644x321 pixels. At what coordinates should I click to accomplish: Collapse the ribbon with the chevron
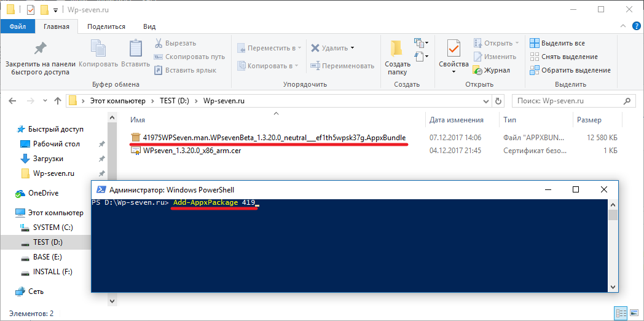pos(624,26)
